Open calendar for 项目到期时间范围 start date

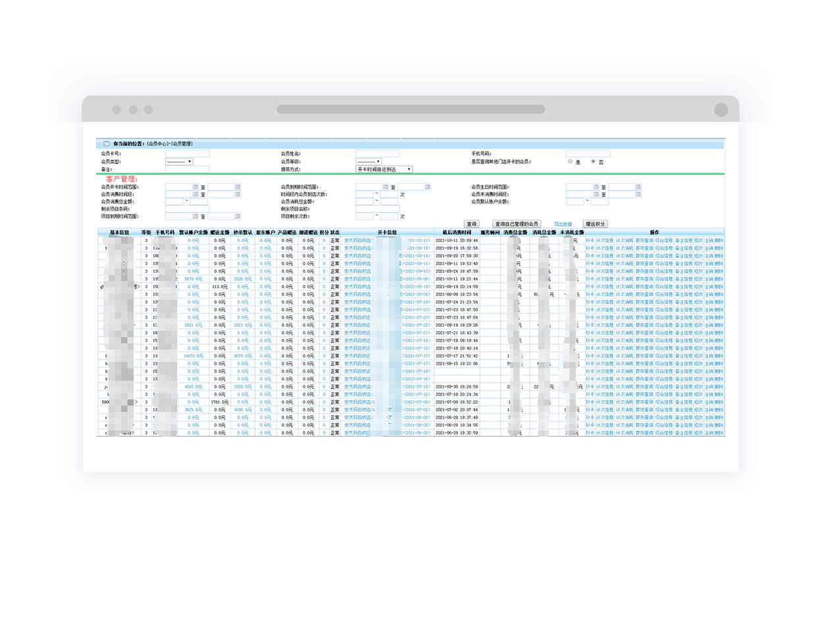pos(195,216)
